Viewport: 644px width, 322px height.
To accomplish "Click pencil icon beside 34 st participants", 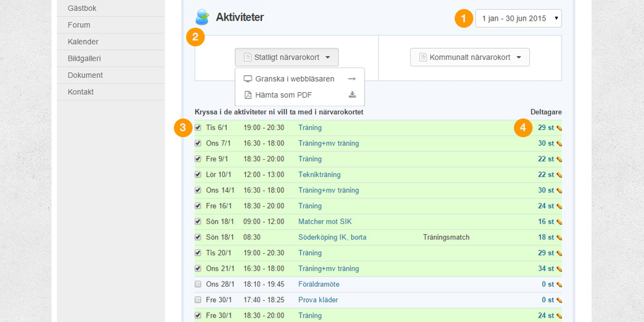I will coord(559,269).
